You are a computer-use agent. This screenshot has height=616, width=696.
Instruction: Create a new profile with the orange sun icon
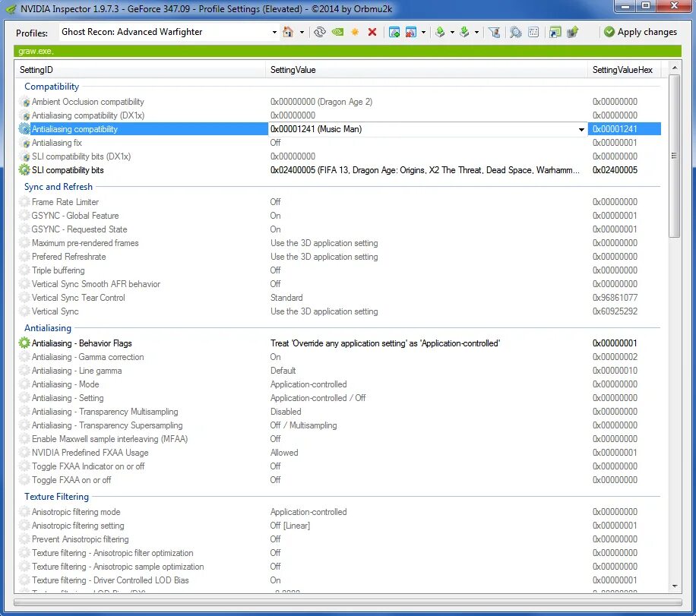(355, 32)
